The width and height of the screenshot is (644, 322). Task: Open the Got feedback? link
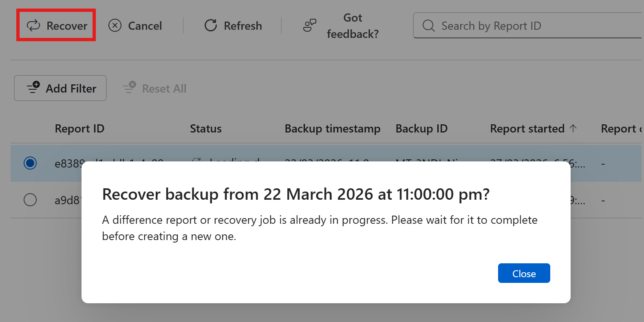click(x=342, y=26)
